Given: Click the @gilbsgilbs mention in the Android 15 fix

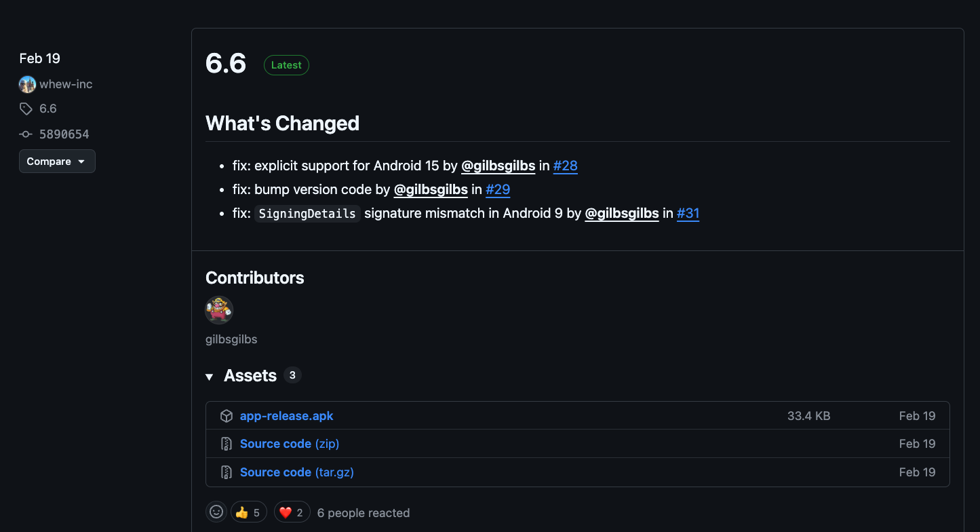Looking at the screenshot, I should click(x=498, y=166).
